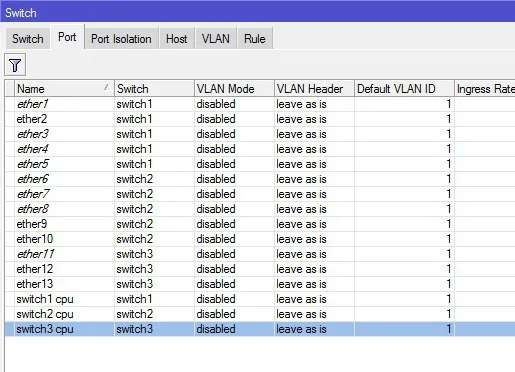Open the Port Isolation tab

click(x=121, y=39)
